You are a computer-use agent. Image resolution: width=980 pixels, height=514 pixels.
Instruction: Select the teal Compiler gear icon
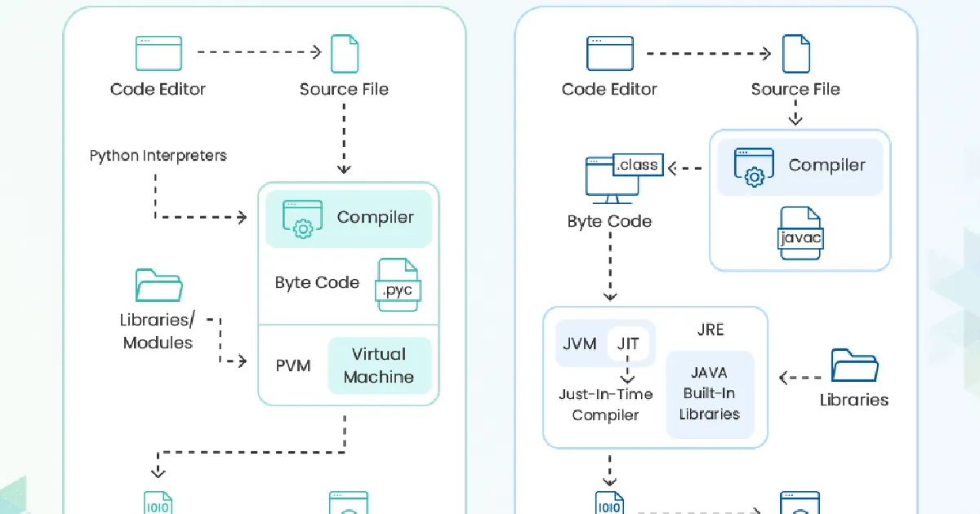point(301,219)
